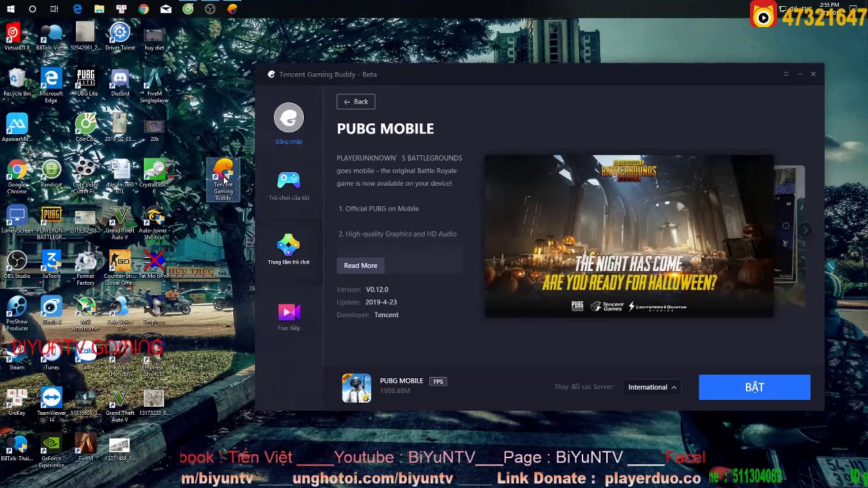Screen dimensions: 868x488
Task: Open Task View on the taskbar
Action: (x=54, y=9)
